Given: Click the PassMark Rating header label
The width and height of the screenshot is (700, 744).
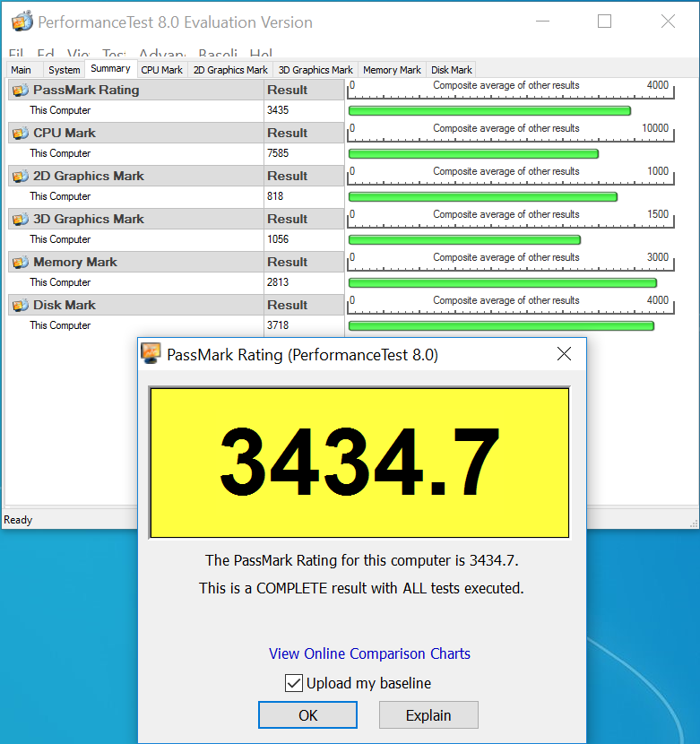Looking at the screenshot, I should click(x=86, y=90).
